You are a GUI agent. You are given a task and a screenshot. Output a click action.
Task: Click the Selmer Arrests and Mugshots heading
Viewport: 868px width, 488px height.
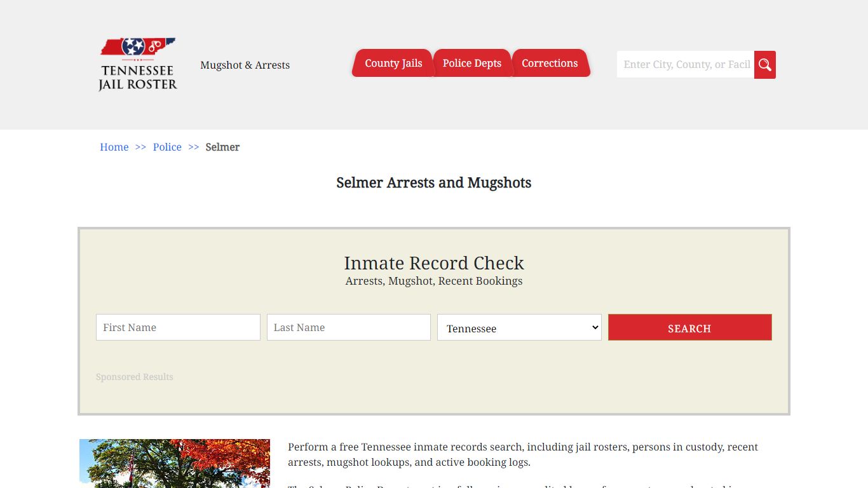(x=434, y=183)
